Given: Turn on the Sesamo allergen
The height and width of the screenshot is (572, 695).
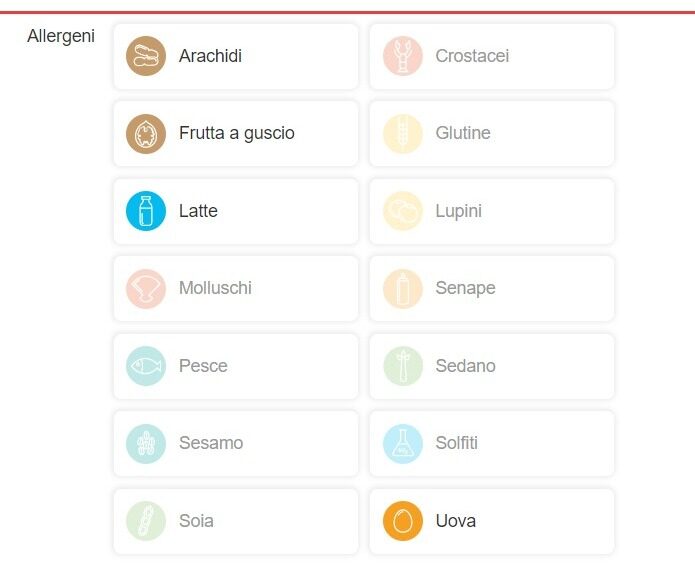Looking at the screenshot, I should (236, 443).
